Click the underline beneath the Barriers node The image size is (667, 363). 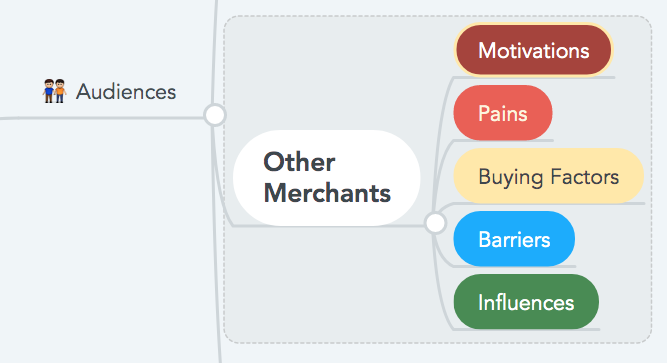coord(515,266)
